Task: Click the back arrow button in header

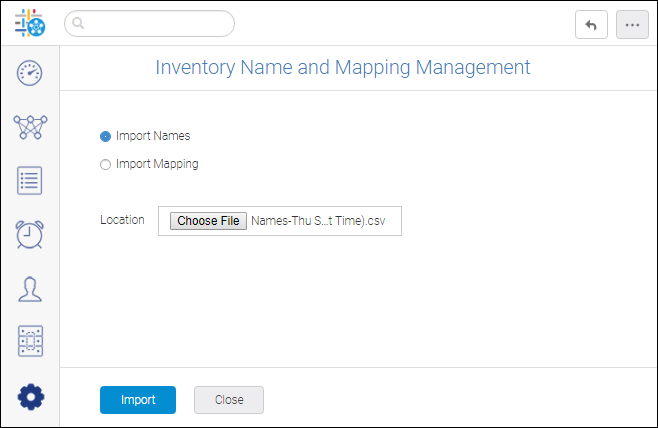Action: 591,25
